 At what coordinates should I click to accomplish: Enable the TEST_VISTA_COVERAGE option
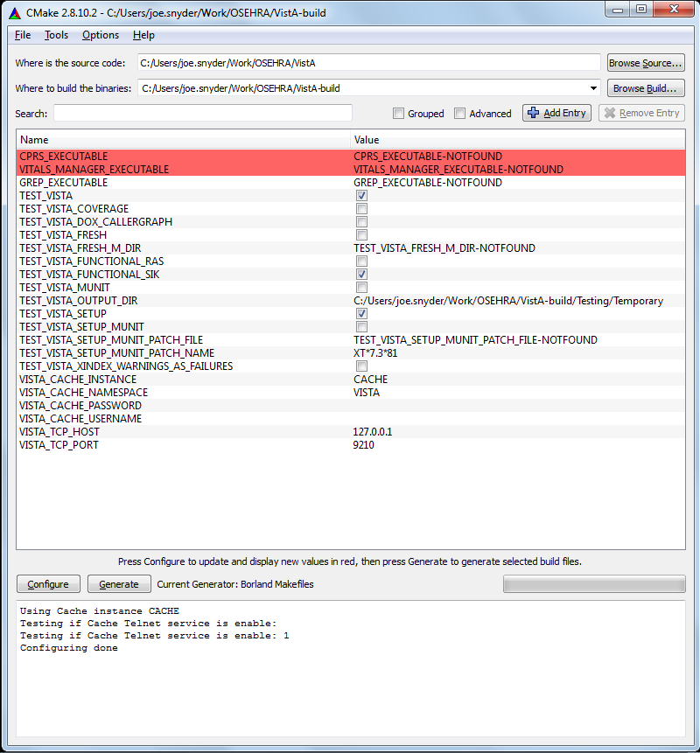361,209
